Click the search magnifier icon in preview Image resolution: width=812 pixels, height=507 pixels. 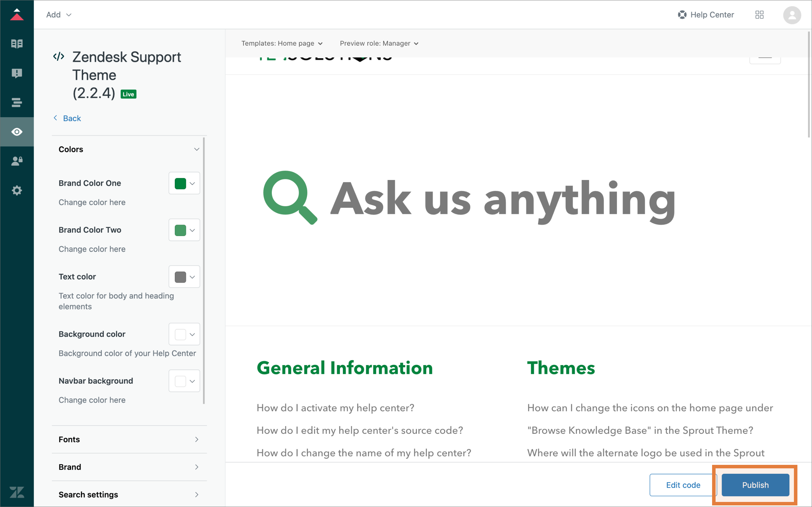290,198
